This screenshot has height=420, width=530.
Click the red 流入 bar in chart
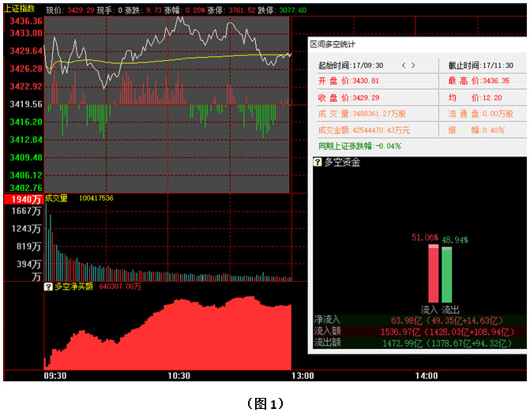click(x=434, y=273)
